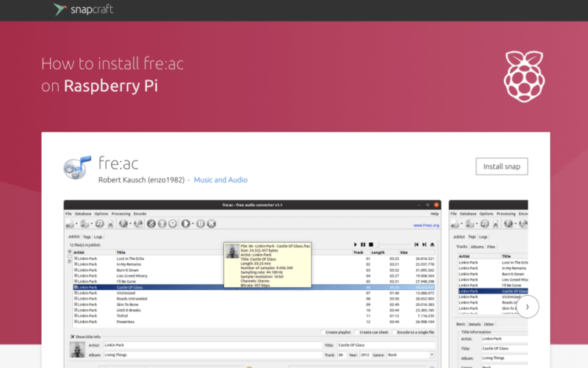This screenshot has width=588, height=368.
Task: Click the Install snap button
Action: tap(502, 166)
